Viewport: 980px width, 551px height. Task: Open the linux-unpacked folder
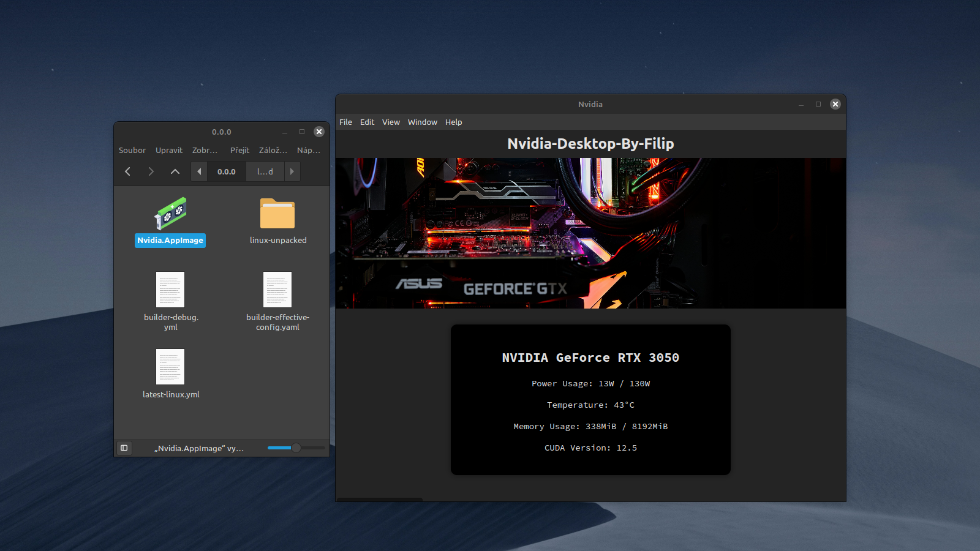point(277,214)
